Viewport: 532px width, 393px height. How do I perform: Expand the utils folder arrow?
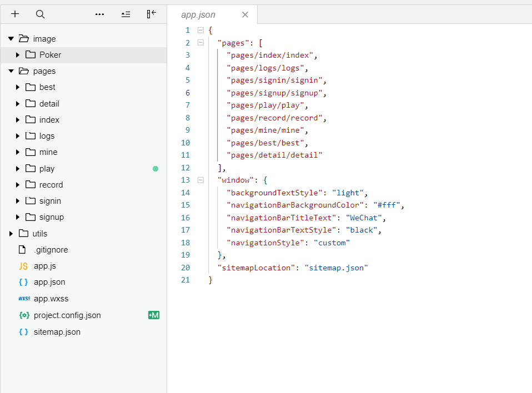(x=11, y=233)
